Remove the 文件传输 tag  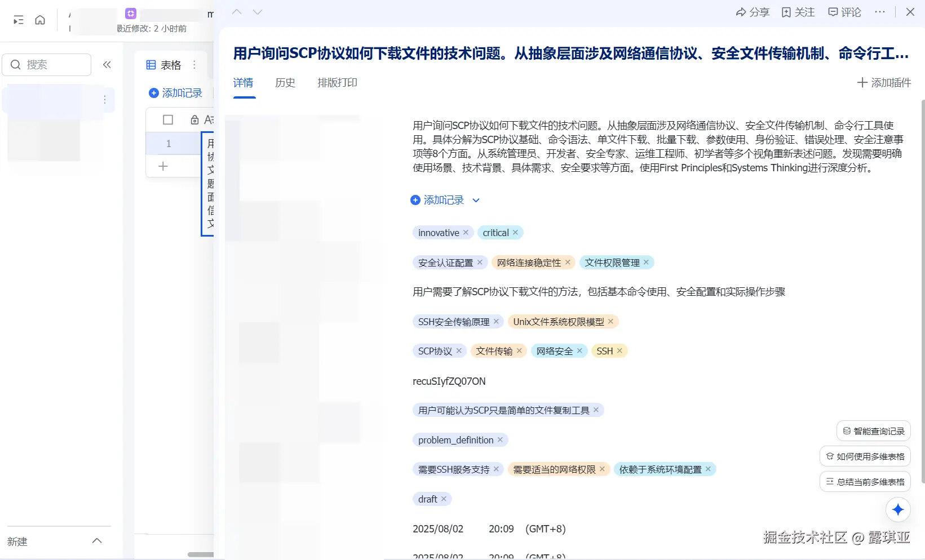click(519, 351)
